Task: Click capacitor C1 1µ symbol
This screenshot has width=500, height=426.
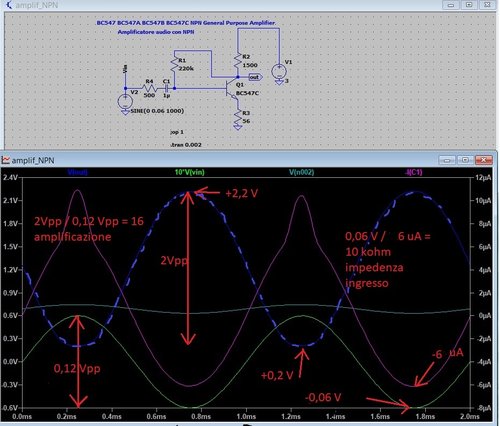Action: [x=166, y=88]
